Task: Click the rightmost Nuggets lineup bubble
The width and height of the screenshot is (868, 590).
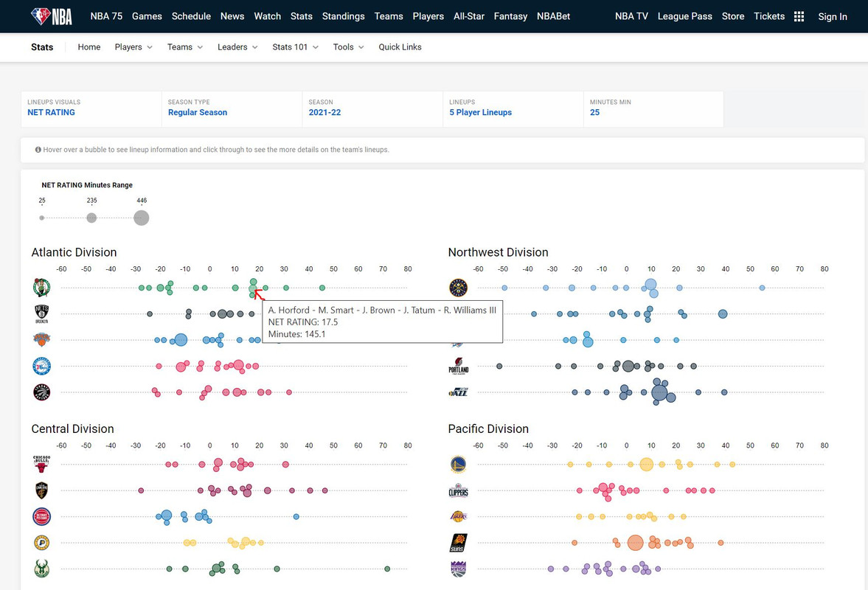Action: click(x=762, y=288)
